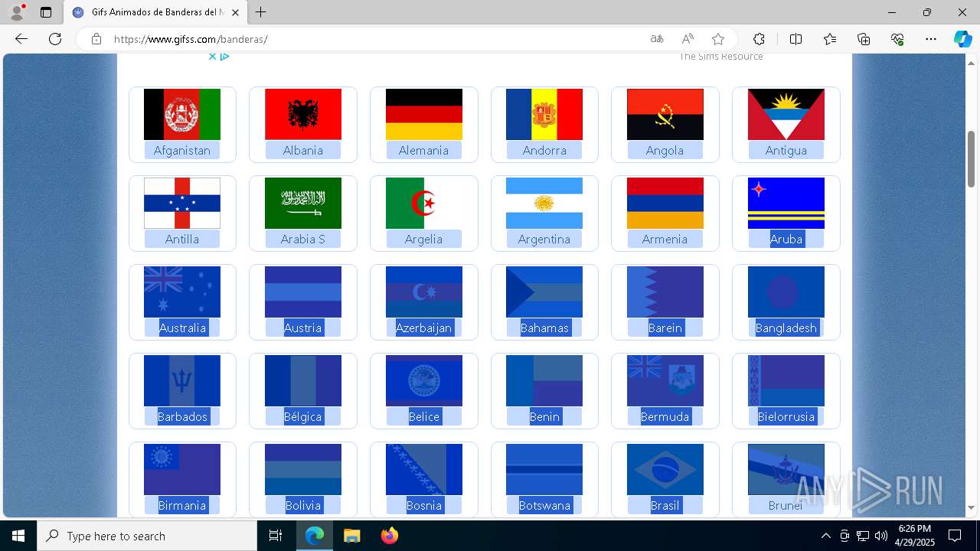This screenshot has height=551, width=980.
Task: Click the Alemania link
Action: 423,150
